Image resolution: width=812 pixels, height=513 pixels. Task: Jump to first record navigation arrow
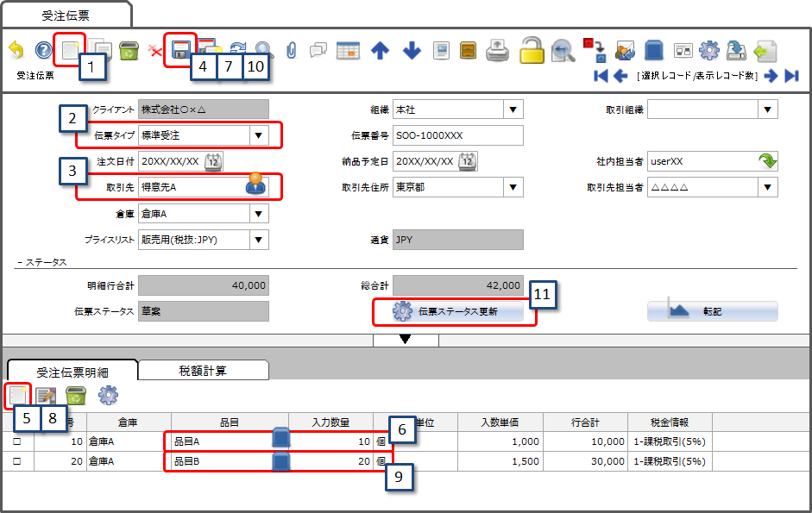coord(601,76)
